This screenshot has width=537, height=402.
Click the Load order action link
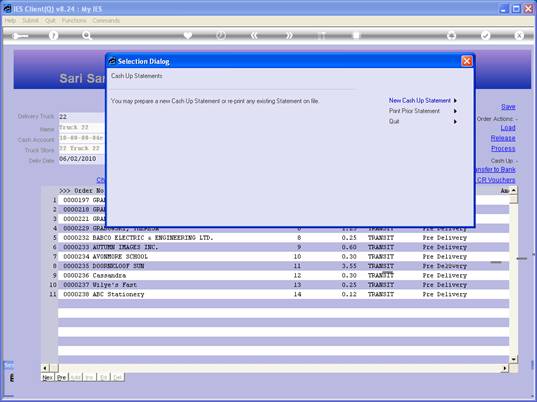pos(508,128)
